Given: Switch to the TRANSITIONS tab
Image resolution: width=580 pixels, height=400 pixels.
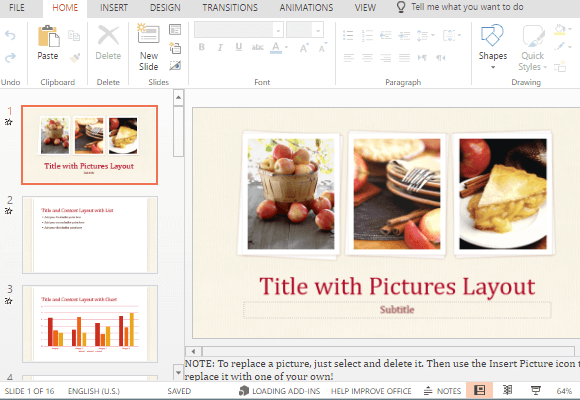Looking at the screenshot, I should click(230, 7).
